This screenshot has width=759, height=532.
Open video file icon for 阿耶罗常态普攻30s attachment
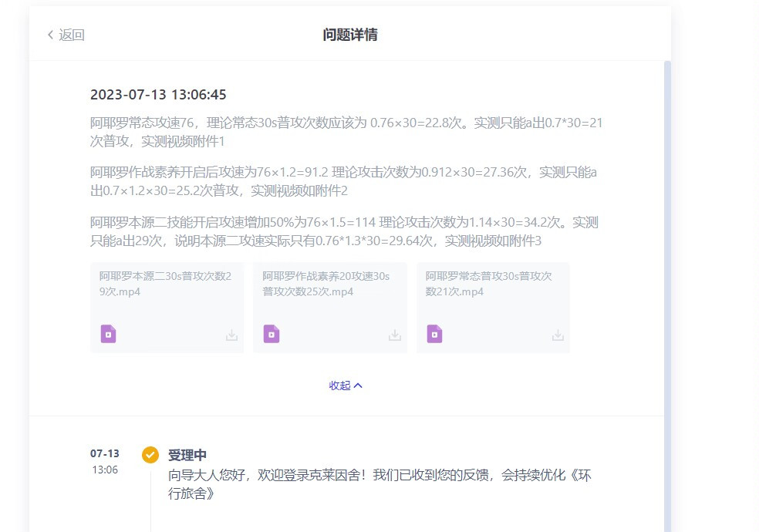pyautogui.click(x=435, y=334)
